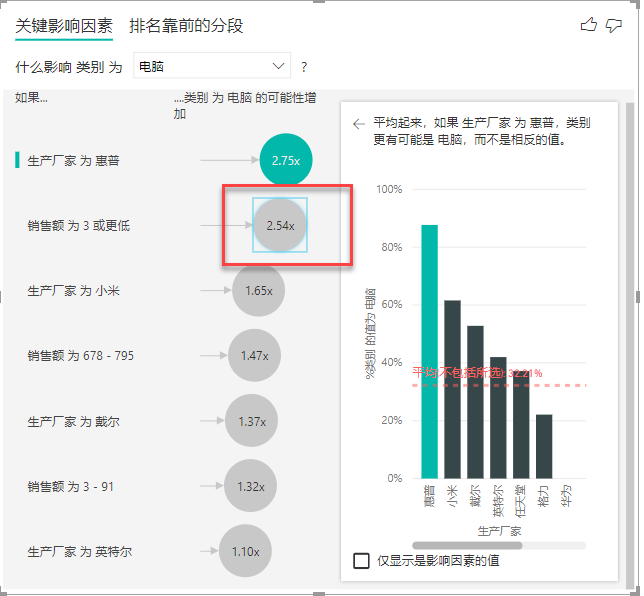Select the 1.32x influencer bubble
The image size is (644, 596).
tap(251, 486)
